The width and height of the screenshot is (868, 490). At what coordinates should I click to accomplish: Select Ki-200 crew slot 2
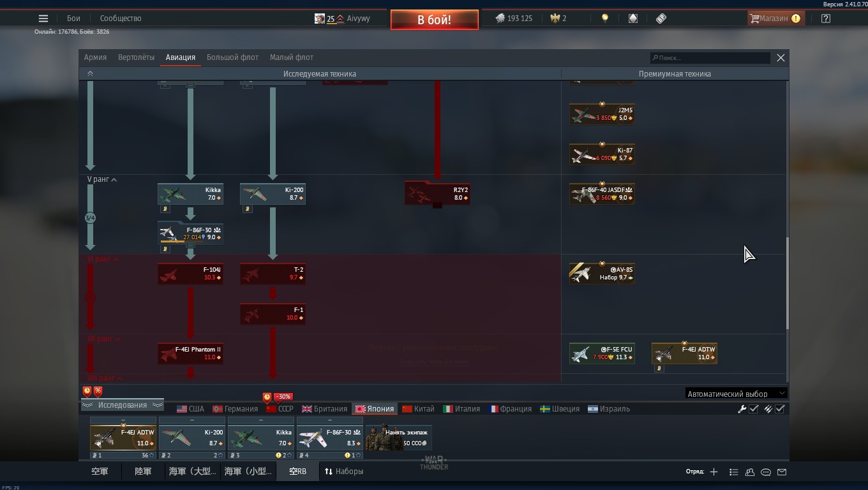point(192,438)
